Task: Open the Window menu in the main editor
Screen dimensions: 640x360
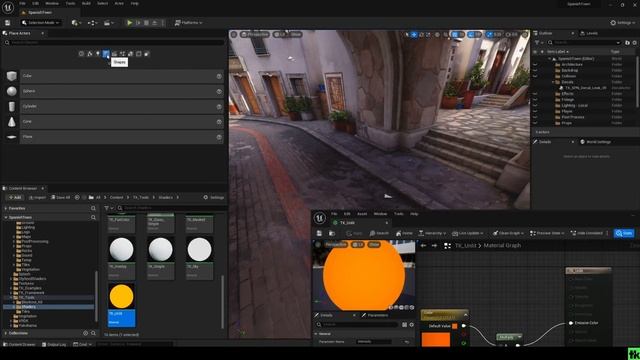Action: pos(52,3)
